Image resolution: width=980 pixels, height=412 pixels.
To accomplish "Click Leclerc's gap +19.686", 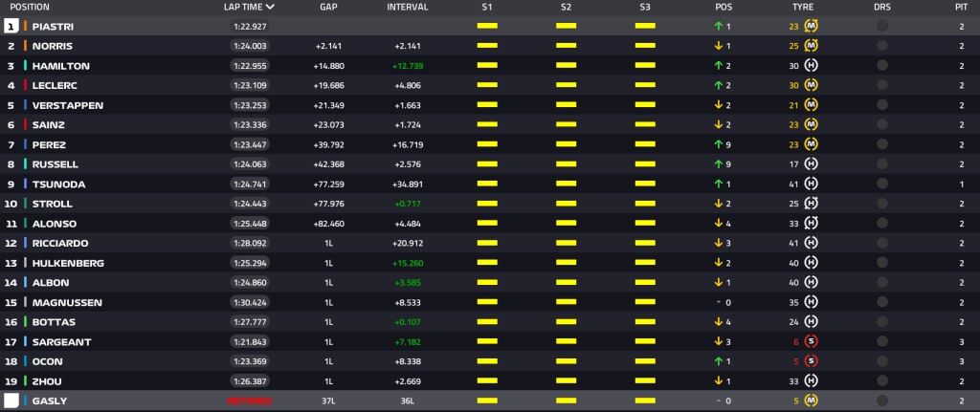I will (x=329, y=85).
